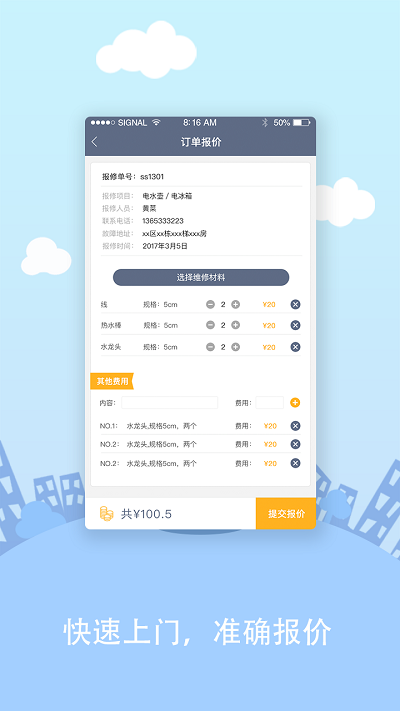Image resolution: width=400 pixels, height=711 pixels.
Task: Tap the date 2017年3月5日
Action: tap(165, 246)
